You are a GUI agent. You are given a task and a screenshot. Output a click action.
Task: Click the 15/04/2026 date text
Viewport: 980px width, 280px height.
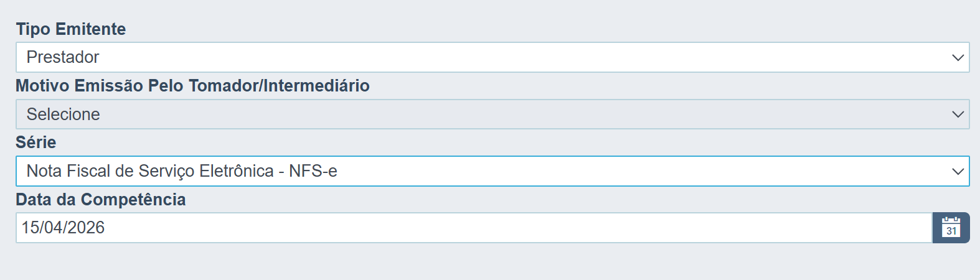coord(63,228)
